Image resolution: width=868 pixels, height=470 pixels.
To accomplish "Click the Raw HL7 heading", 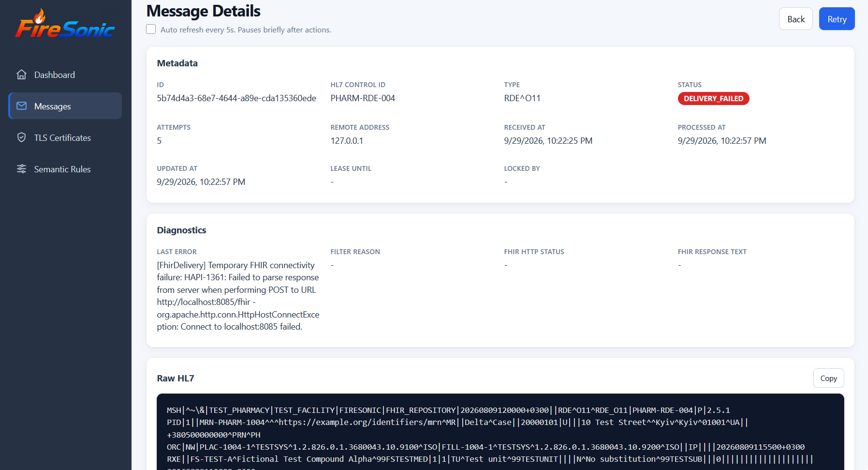I will pyautogui.click(x=176, y=378).
